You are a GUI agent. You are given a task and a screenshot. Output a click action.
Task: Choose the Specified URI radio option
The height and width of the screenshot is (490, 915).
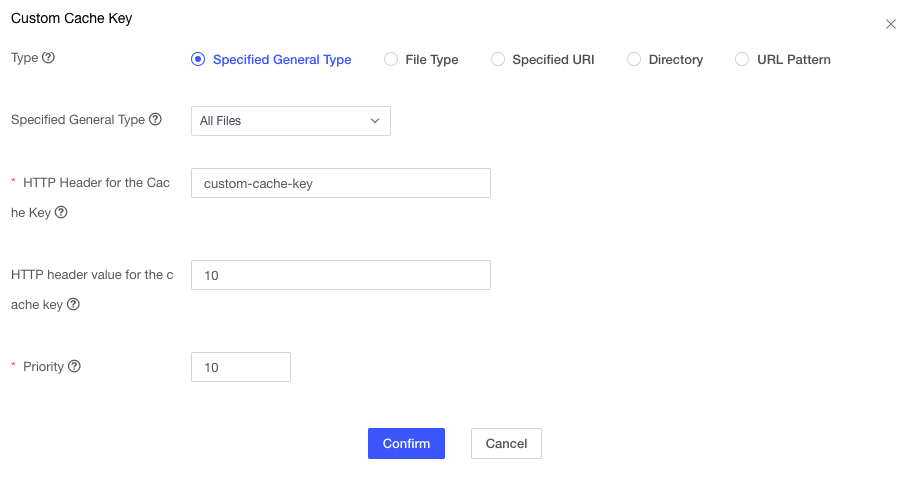(x=498, y=60)
